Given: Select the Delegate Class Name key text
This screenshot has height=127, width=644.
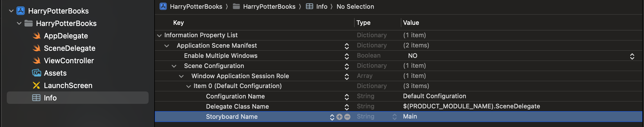Looking at the screenshot, I should [x=237, y=106].
